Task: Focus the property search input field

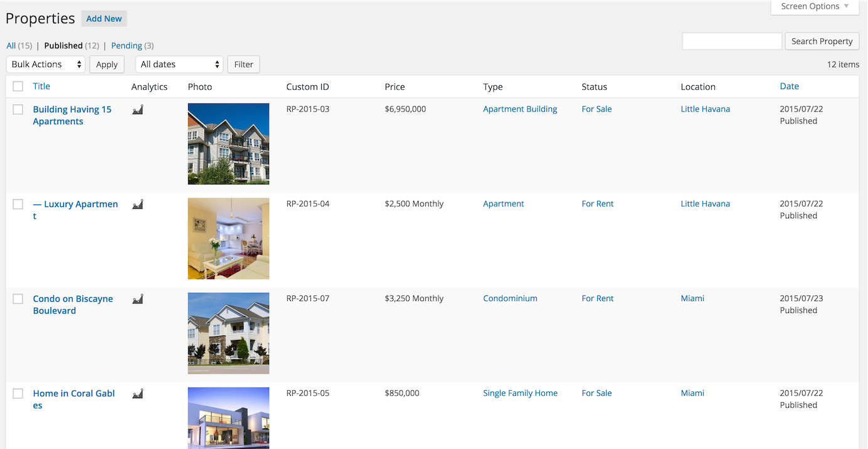Action: pyautogui.click(x=732, y=41)
